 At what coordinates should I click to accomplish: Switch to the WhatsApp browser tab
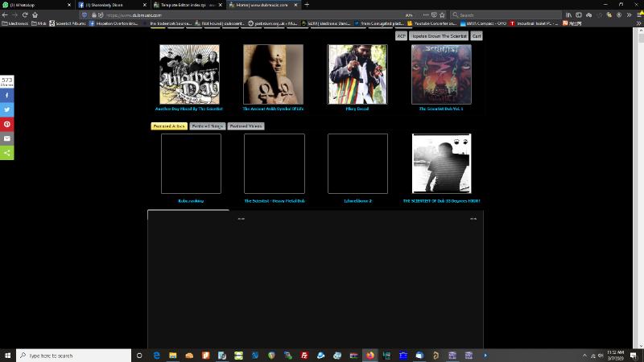[36, 4]
